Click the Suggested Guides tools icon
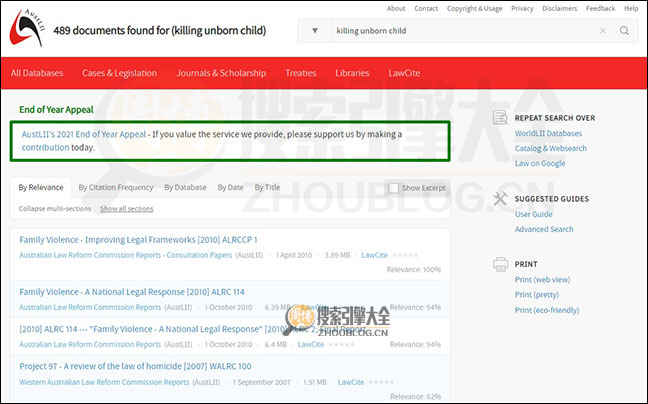The width and height of the screenshot is (648, 404). [500, 199]
